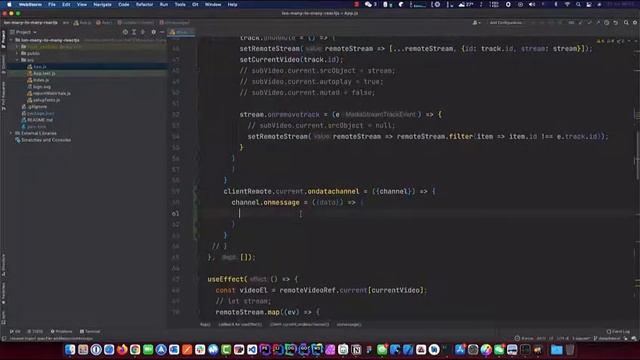Select logo.svg in project tree

pyautogui.click(x=42, y=87)
